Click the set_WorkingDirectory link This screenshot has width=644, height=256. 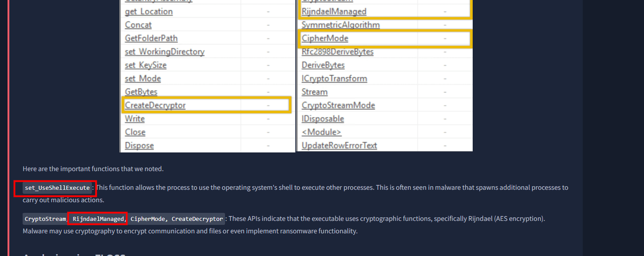coord(165,52)
